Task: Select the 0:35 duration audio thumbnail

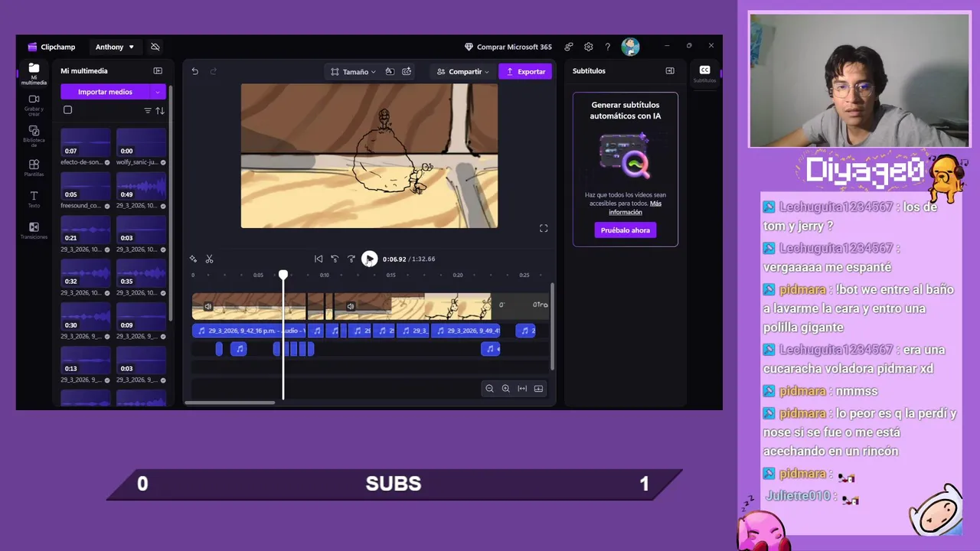Action: [141, 272]
